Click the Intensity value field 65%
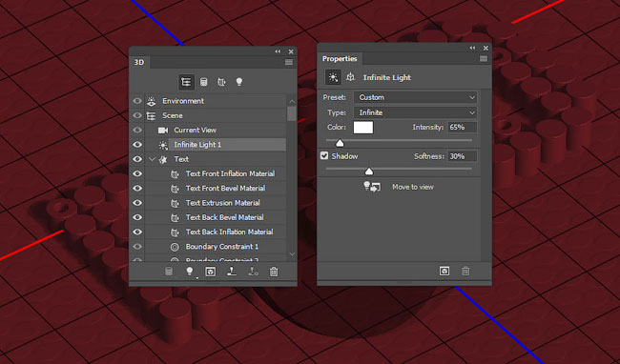The width and height of the screenshot is (620, 364). (462, 127)
